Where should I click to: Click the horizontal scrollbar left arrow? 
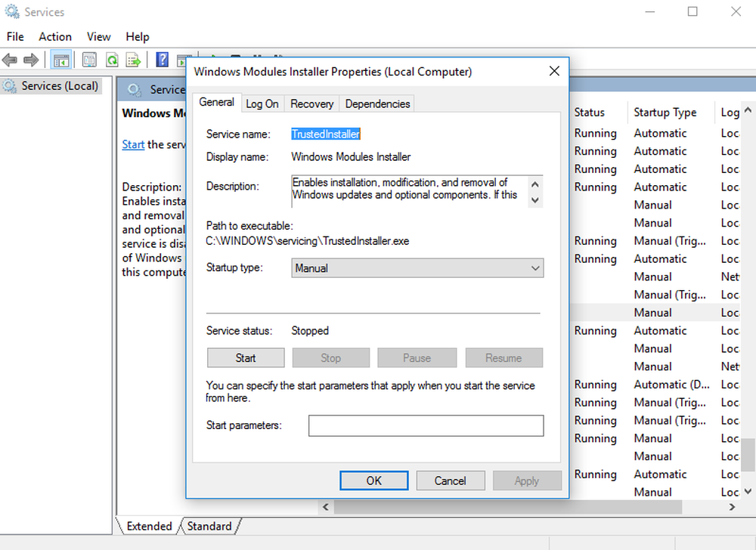pos(325,507)
